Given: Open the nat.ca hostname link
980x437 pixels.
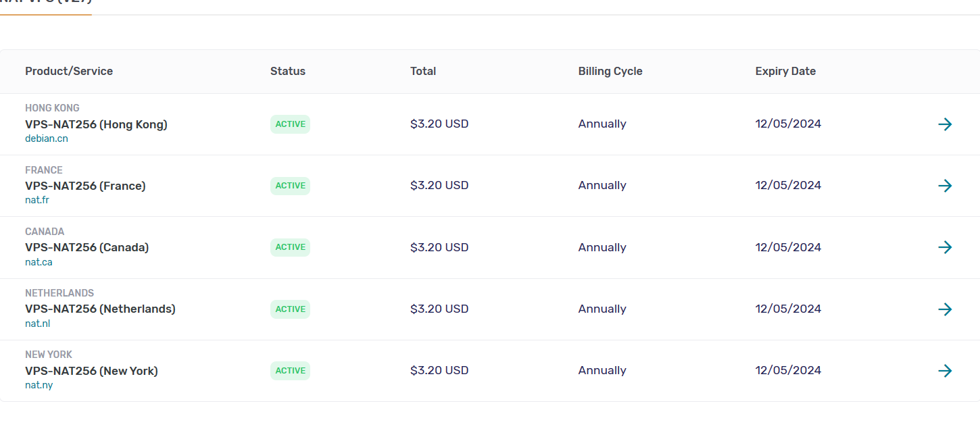Looking at the screenshot, I should [x=39, y=262].
